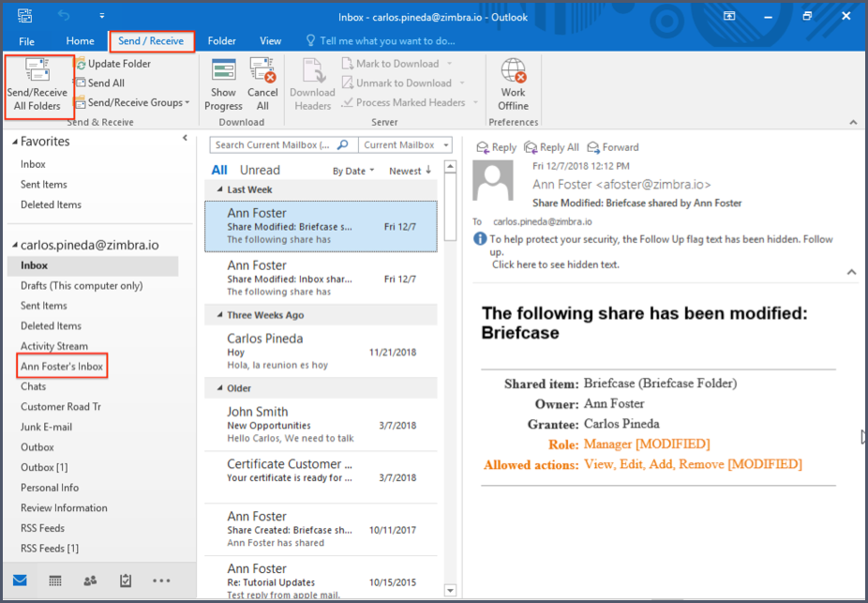Reply to the message
The height and width of the screenshot is (603, 868).
coord(497,147)
